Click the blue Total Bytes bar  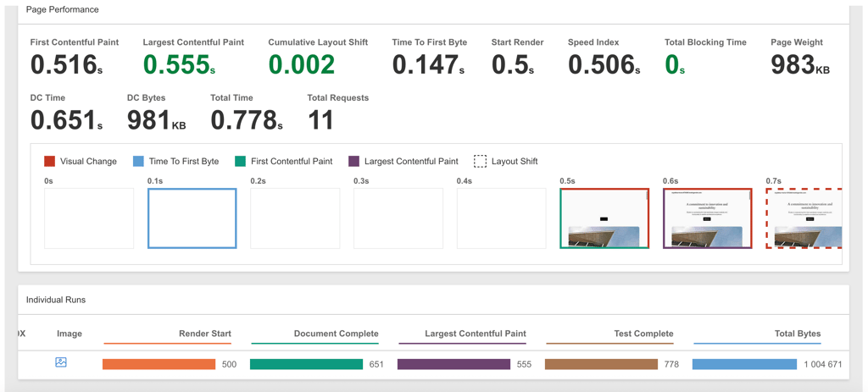pos(744,364)
